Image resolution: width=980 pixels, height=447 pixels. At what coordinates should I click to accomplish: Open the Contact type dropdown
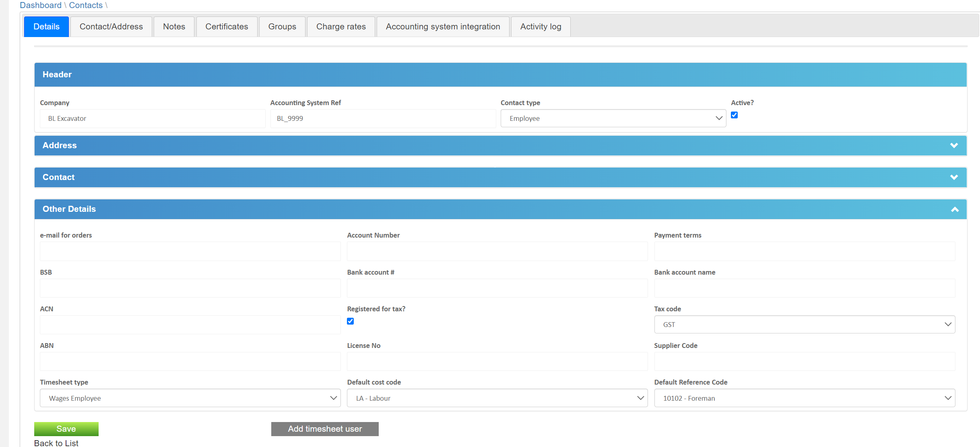[613, 118]
